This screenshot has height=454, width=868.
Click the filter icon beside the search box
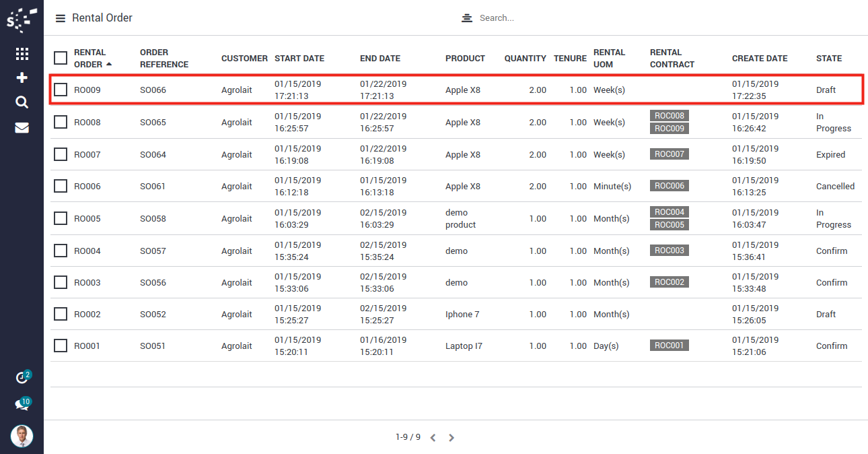[467, 18]
